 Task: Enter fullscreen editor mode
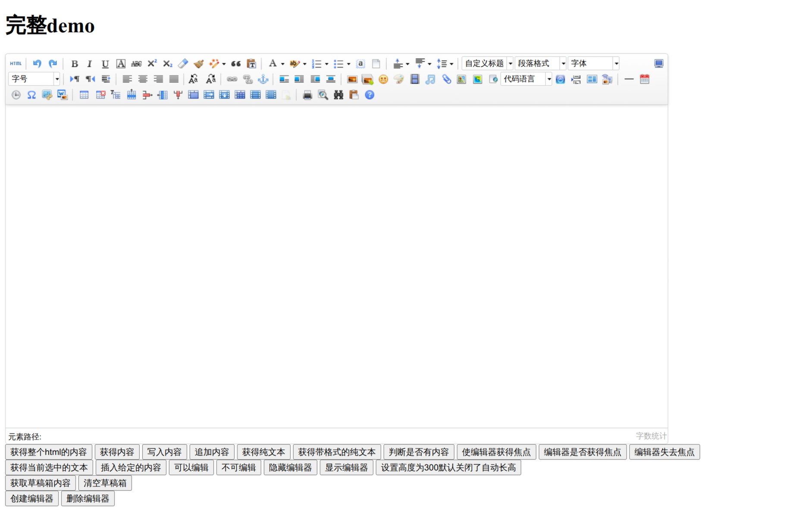coord(659,64)
